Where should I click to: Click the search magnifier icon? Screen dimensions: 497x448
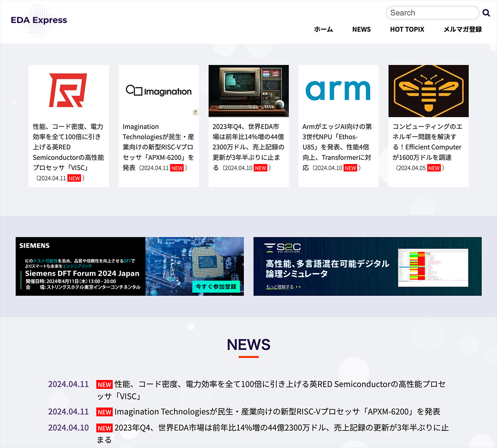486,13
